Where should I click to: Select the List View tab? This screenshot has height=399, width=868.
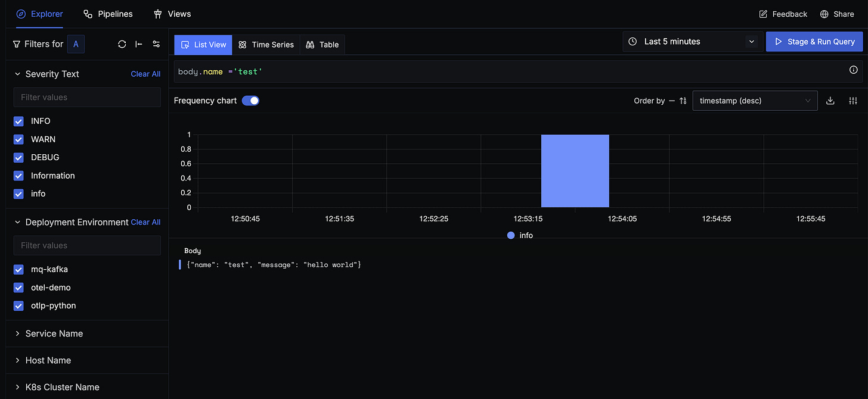tap(203, 45)
